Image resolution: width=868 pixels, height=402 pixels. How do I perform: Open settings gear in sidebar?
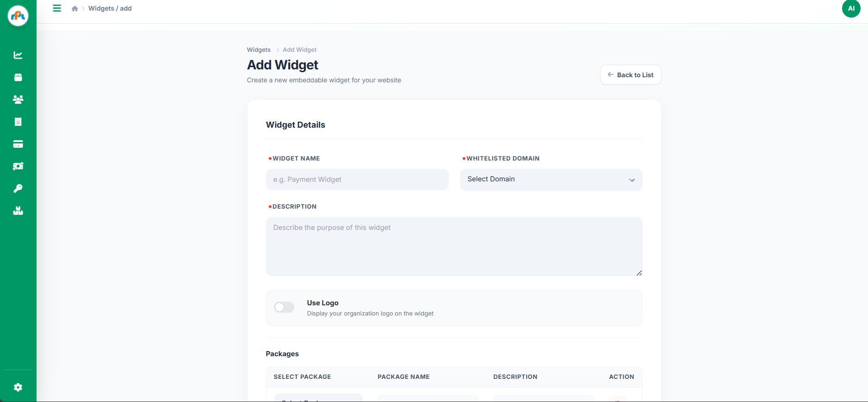(18, 387)
